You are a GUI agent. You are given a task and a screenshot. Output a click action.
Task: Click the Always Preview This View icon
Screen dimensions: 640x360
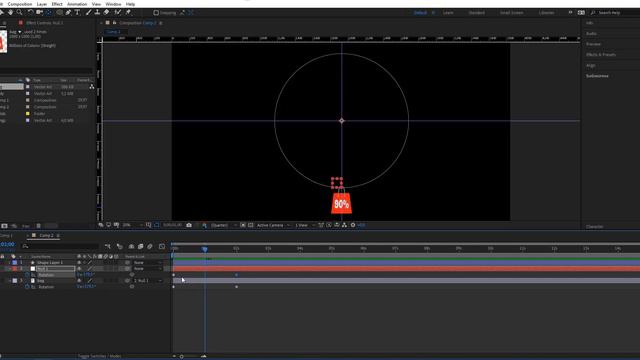[100, 225]
